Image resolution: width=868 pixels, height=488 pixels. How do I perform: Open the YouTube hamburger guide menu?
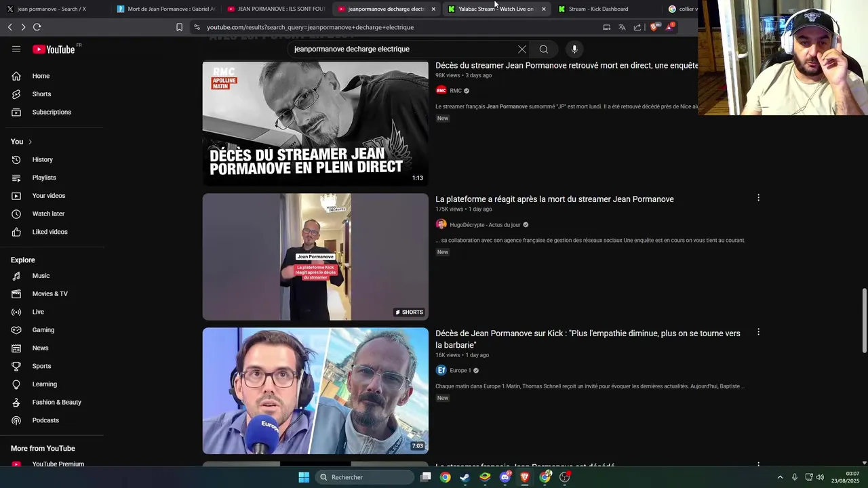pos(16,49)
